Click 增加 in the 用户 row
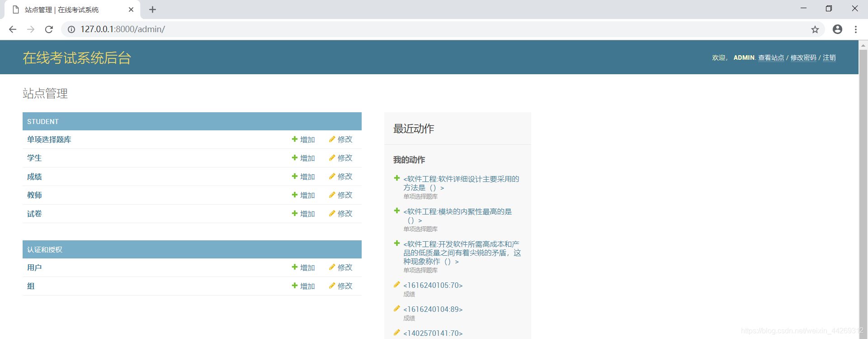This screenshot has width=868, height=339. 303,267
